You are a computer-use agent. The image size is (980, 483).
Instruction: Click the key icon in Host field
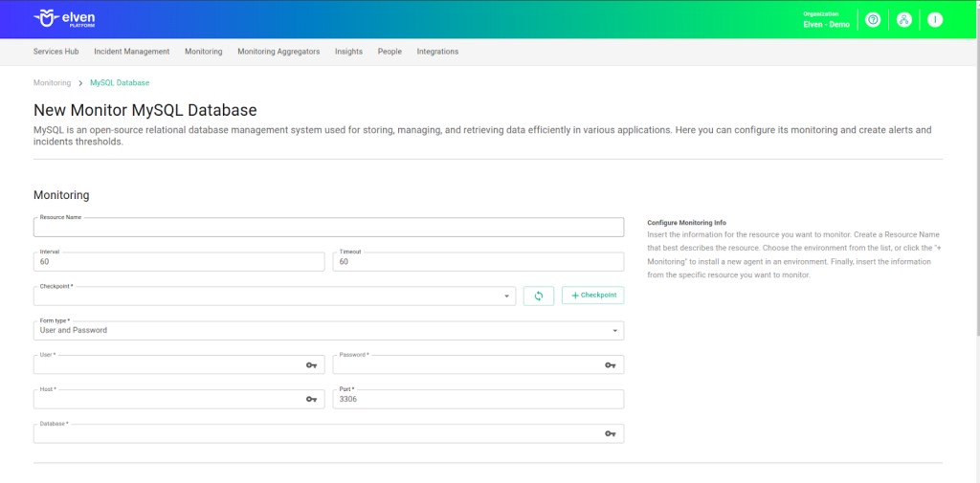click(x=311, y=400)
